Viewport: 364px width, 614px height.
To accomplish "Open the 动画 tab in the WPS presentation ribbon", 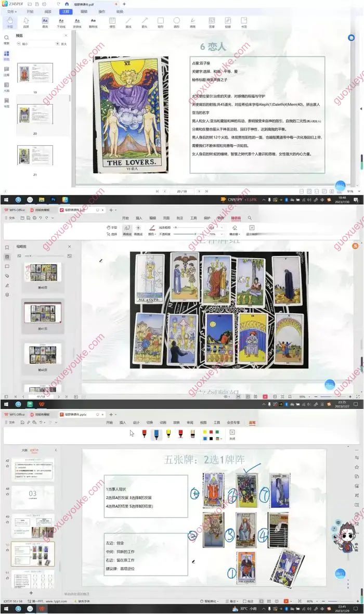I will tap(163, 423).
